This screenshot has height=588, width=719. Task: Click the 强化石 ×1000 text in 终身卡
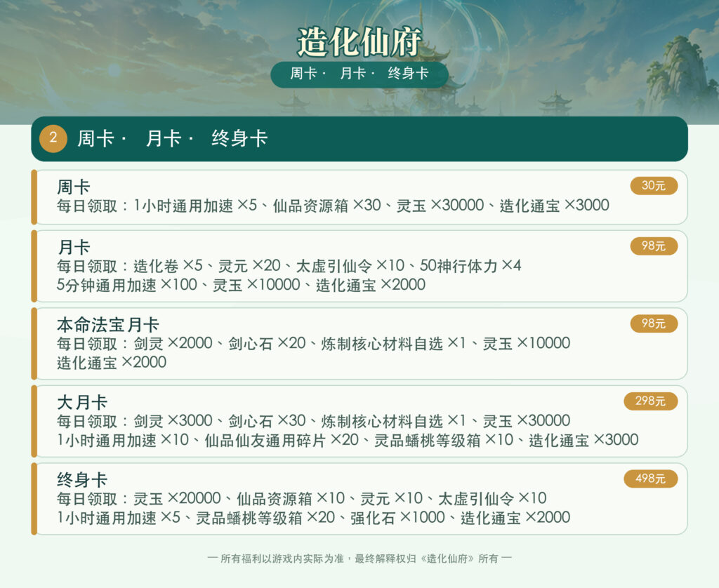pos(397,517)
